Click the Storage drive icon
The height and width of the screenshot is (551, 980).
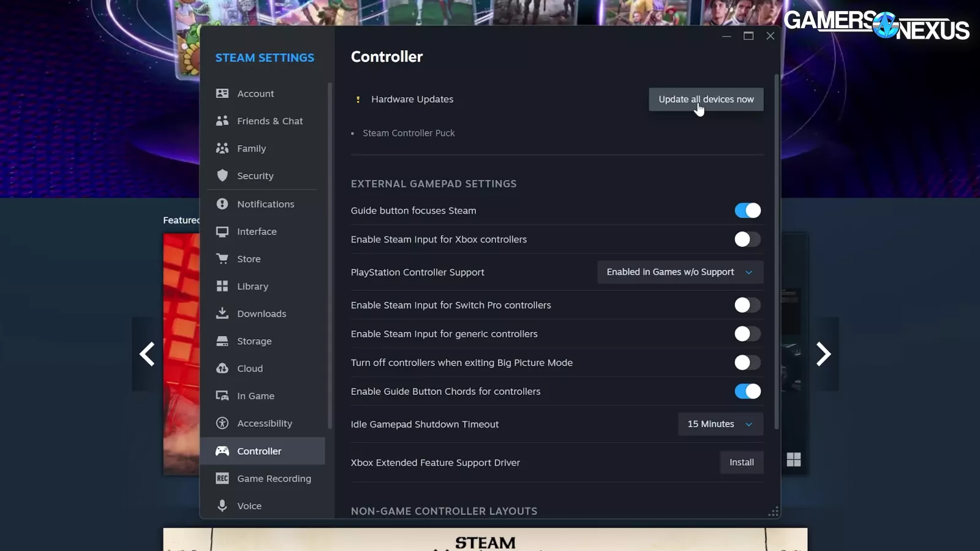pyautogui.click(x=222, y=341)
